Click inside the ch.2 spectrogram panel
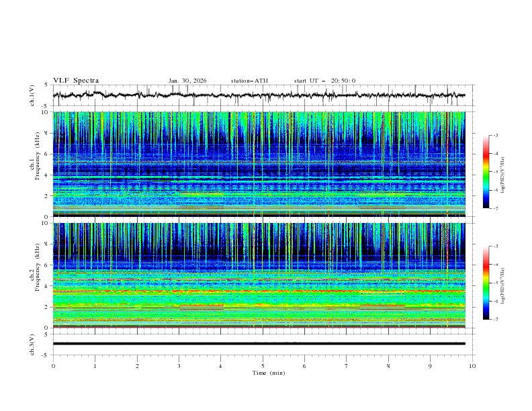Screen dimensions: 532x411 (x=262, y=275)
